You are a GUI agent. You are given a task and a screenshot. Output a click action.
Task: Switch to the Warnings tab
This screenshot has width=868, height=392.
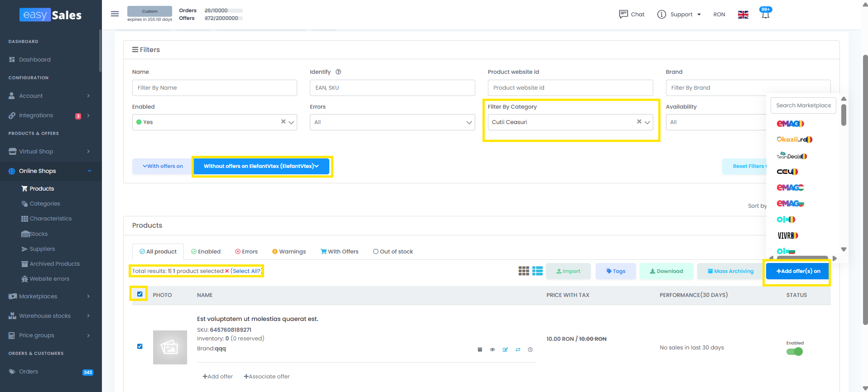(289, 252)
